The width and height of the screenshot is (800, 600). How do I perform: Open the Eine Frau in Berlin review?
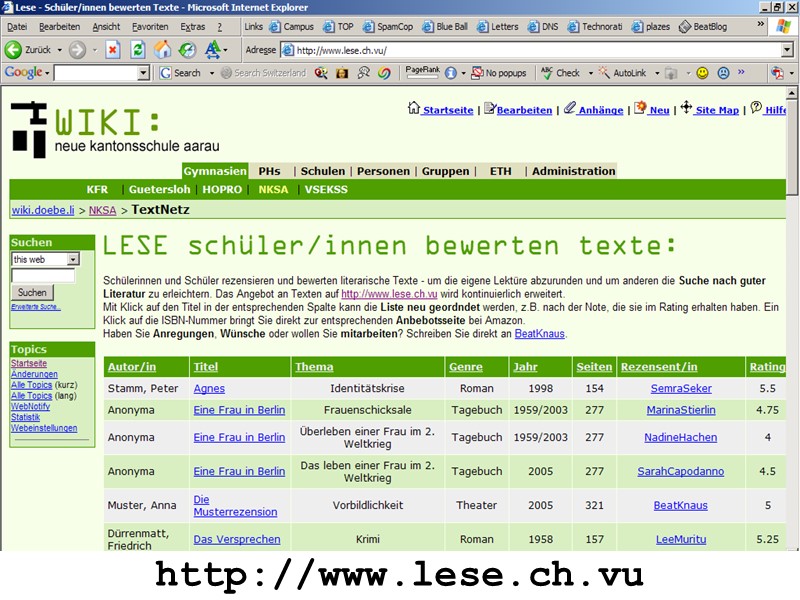[238, 409]
